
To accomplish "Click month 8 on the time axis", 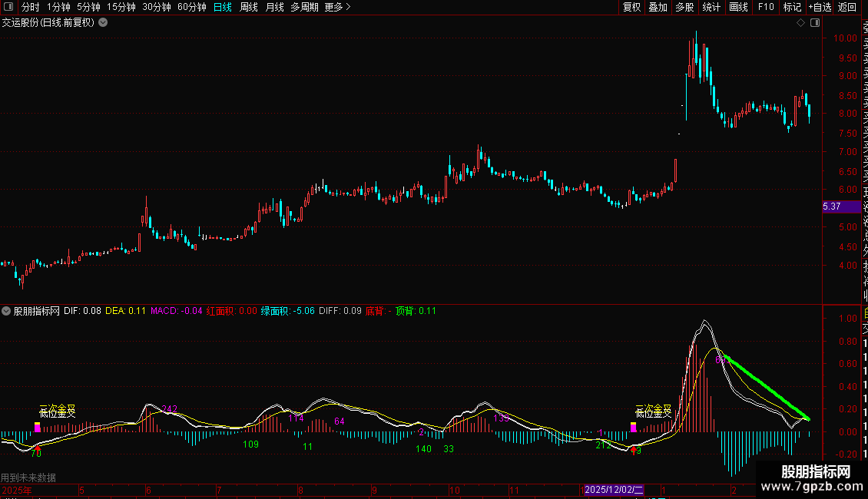I will [300, 490].
